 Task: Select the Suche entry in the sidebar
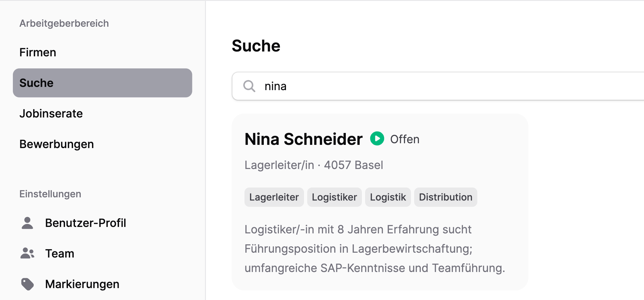tap(36, 83)
